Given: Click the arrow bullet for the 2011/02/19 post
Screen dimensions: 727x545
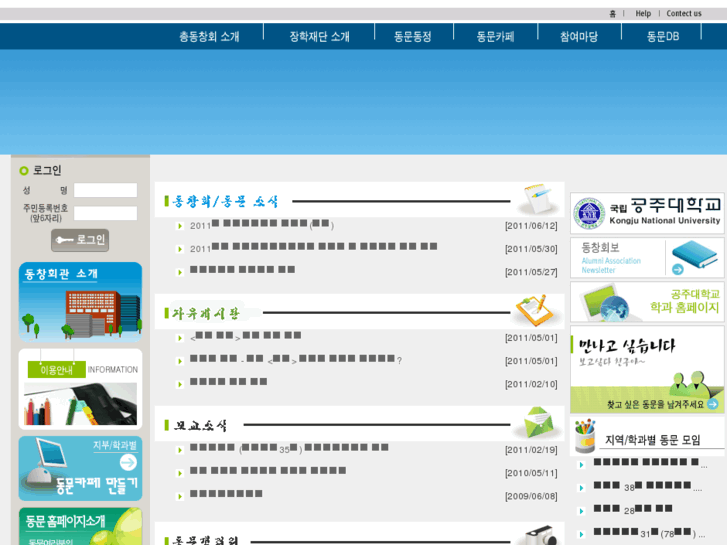Looking at the screenshot, I should [x=180, y=450].
